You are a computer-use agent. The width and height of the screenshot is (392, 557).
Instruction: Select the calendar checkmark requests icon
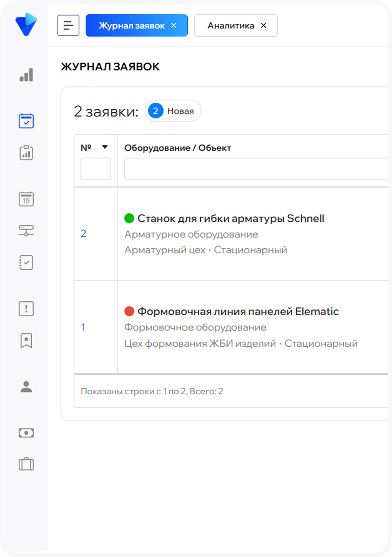click(x=26, y=121)
